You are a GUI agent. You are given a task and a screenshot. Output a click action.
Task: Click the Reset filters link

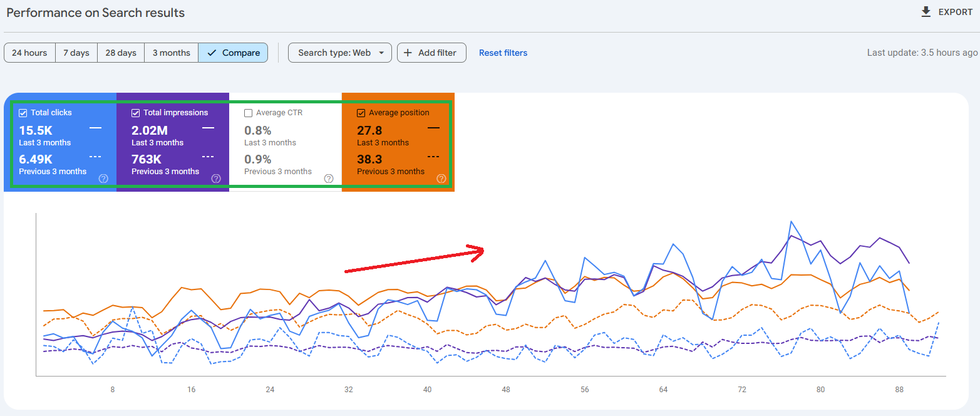point(503,53)
